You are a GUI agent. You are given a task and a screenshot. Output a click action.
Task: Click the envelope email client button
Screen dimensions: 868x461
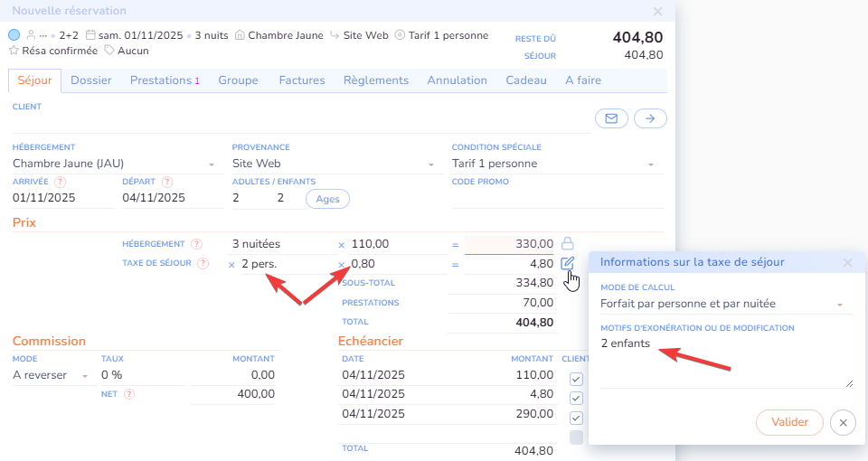tap(611, 118)
